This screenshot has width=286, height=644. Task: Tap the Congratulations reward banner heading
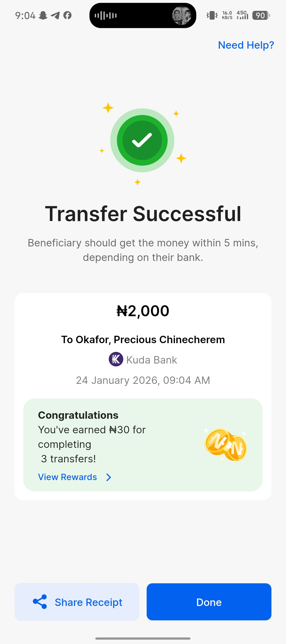tap(78, 415)
